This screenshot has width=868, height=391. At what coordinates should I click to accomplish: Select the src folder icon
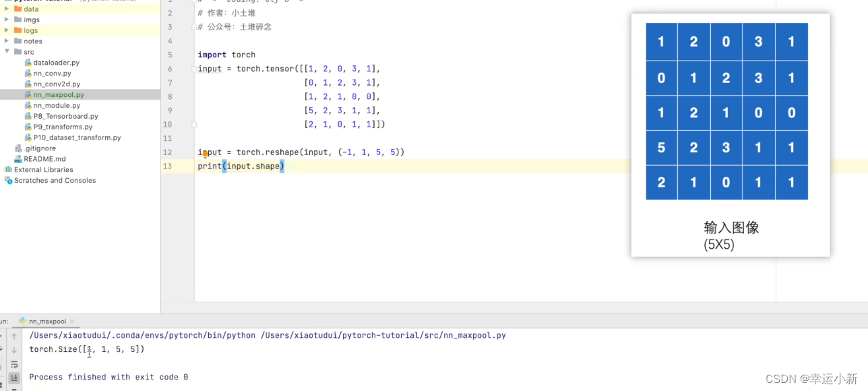tap(17, 52)
